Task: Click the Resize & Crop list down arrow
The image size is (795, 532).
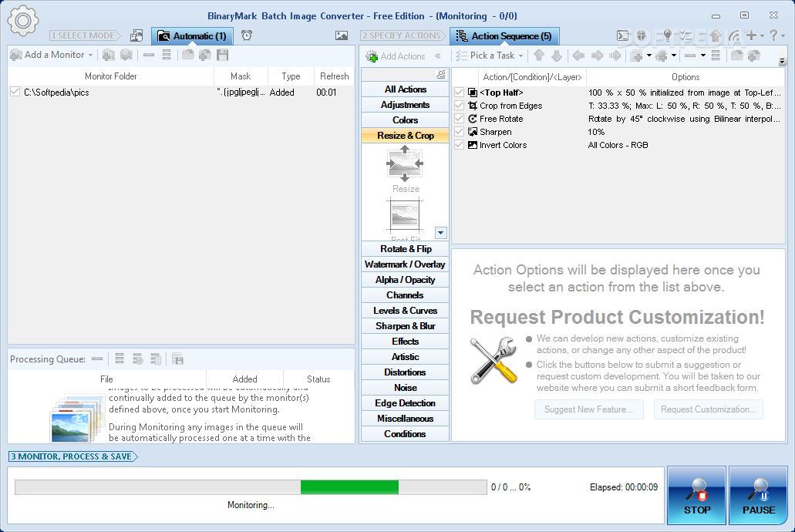Action: (440, 233)
